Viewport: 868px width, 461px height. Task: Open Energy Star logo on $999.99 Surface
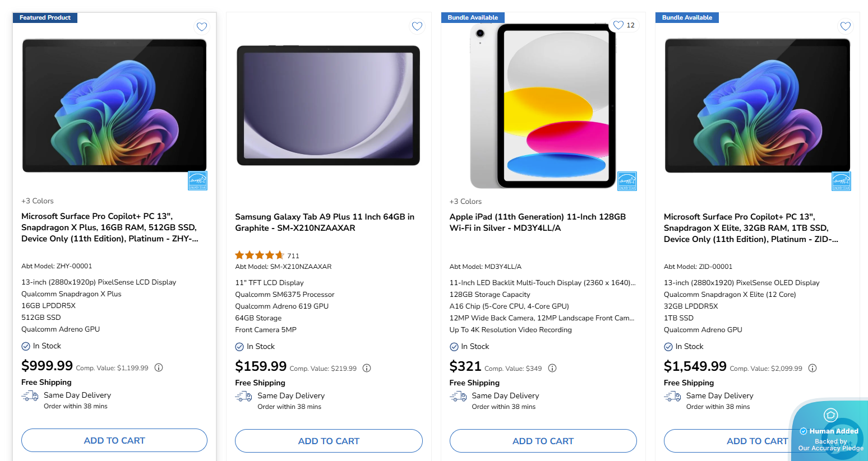pyautogui.click(x=197, y=180)
